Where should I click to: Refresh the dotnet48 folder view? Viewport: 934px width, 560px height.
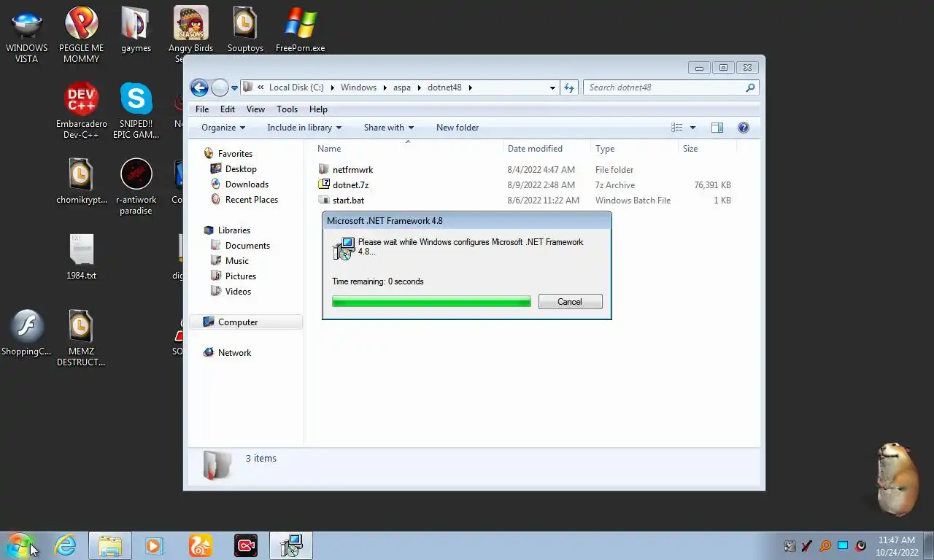(x=569, y=87)
